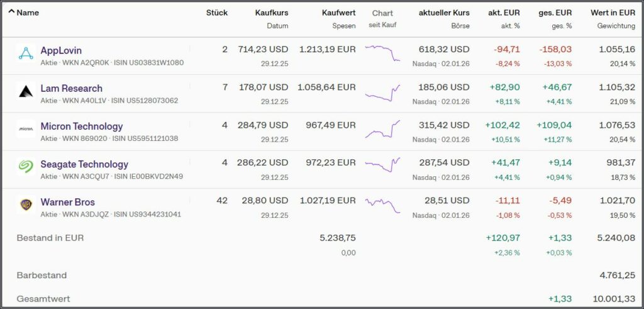
Task: Sort by the aktueller Kurs header
Action: point(444,13)
